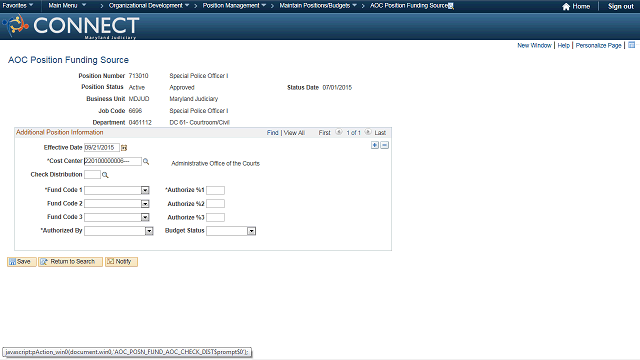This screenshot has width=640, height=360.
Task: Click the Save button
Action: pyautogui.click(x=22, y=262)
